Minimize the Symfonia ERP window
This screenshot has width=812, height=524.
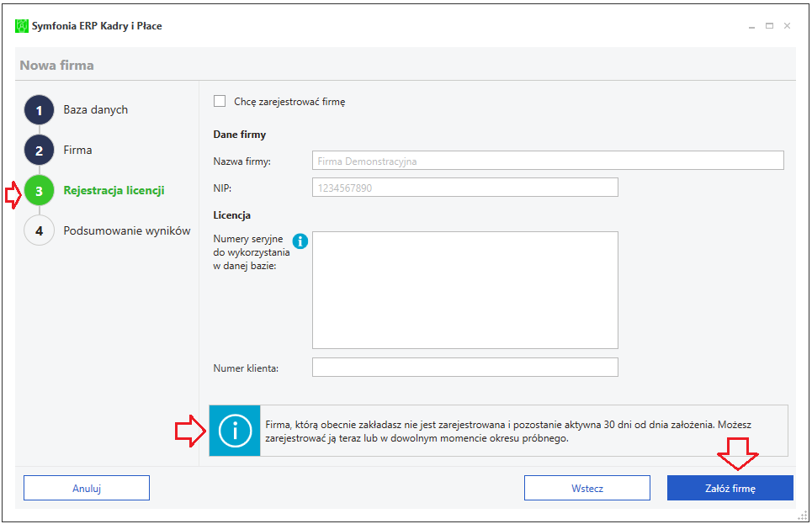[751, 26]
